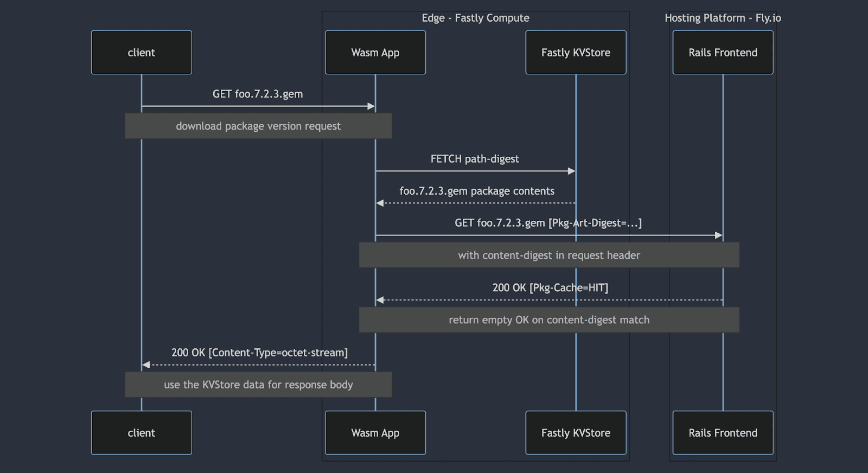The image size is (868, 473).
Task: Click the top Wasm App participant box
Action: click(x=375, y=53)
